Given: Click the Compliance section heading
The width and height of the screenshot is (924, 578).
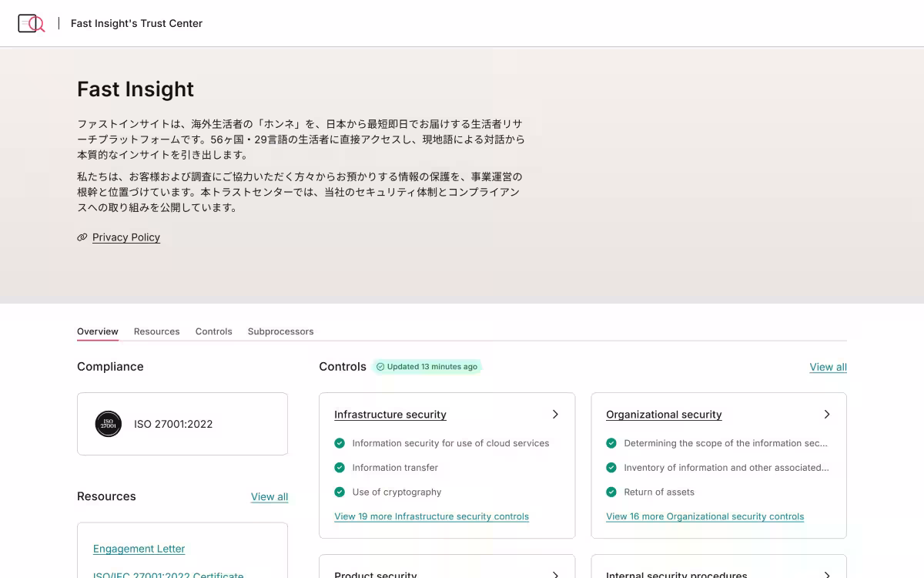Looking at the screenshot, I should pyautogui.click(x=110, y=367).
